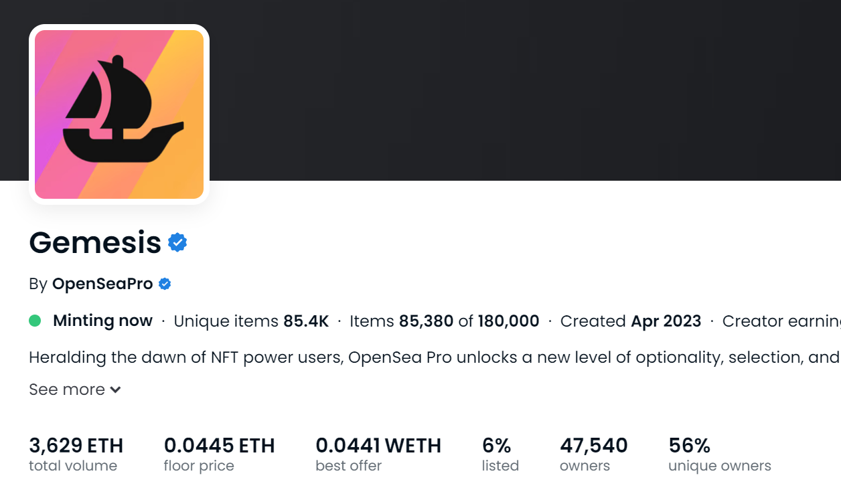Screen dimensions: 841x504
Task: Click the Unique items 85.4K info
Action: click(251, 321)
